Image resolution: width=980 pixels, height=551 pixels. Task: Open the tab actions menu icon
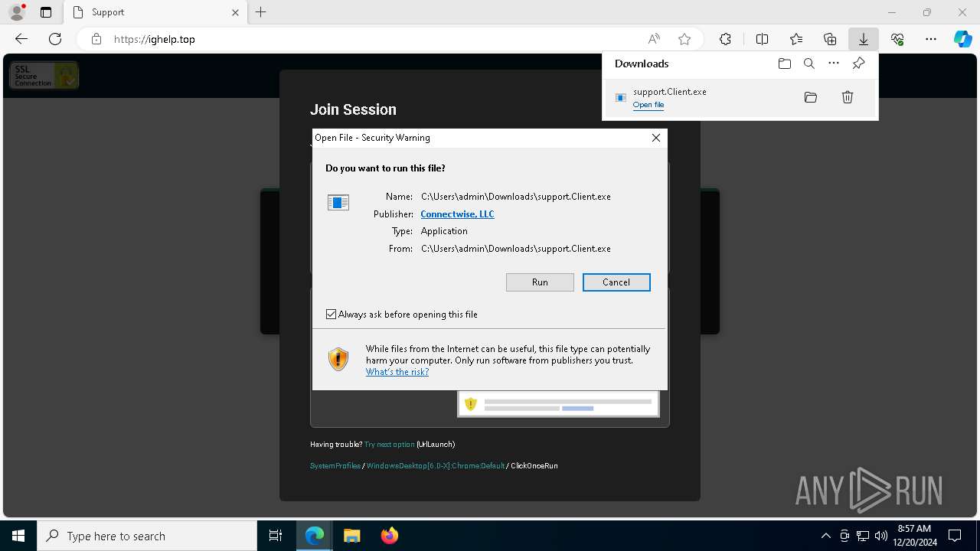(46, 12)
